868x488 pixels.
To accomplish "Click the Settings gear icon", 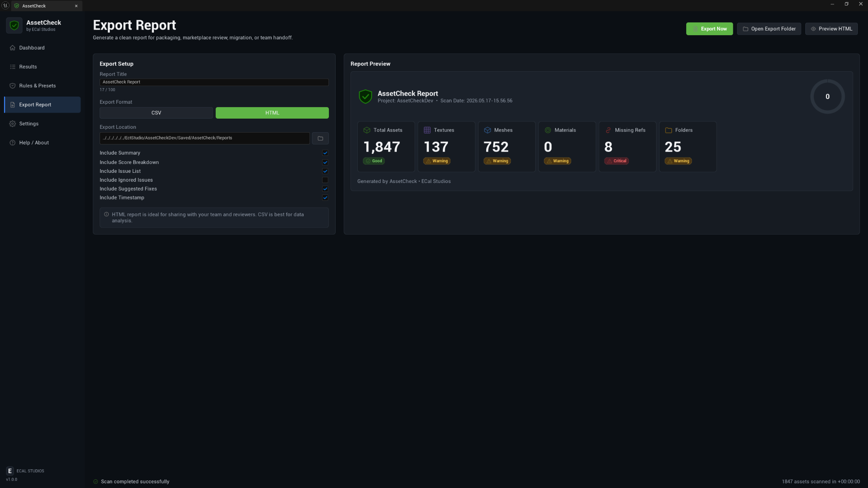I will (13, 124).
